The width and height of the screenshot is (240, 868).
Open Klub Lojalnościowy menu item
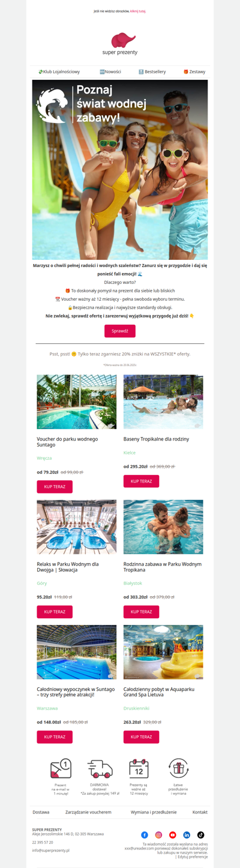59,71
